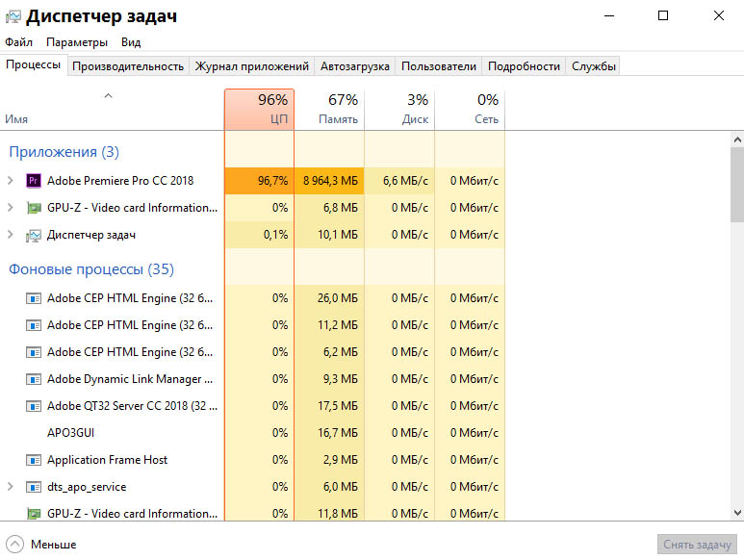Open the Параметры menu

pos(77,42)
